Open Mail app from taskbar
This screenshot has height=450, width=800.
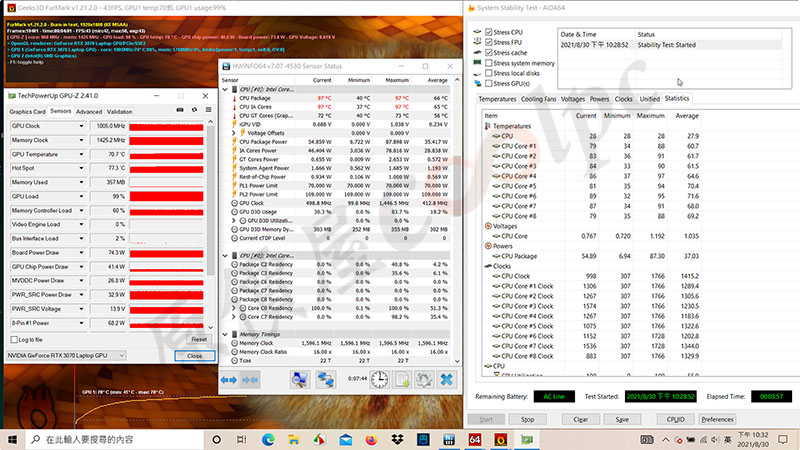(x=345, y=439)
